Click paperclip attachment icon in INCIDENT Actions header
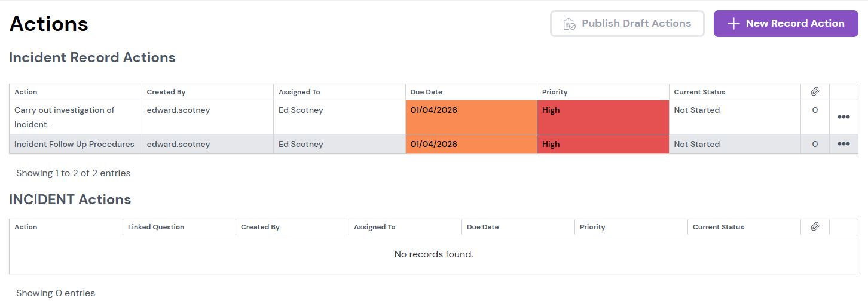 click(815, 227)
